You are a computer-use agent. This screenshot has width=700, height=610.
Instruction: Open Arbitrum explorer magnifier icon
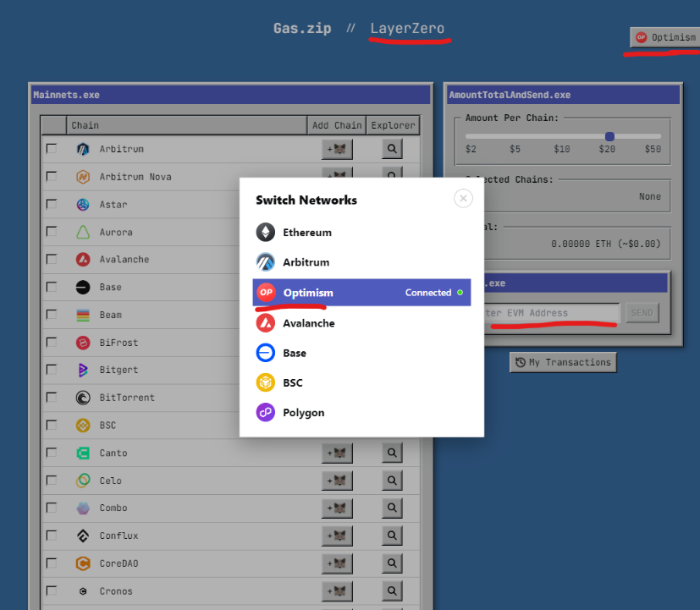click(x=392, y=149)
